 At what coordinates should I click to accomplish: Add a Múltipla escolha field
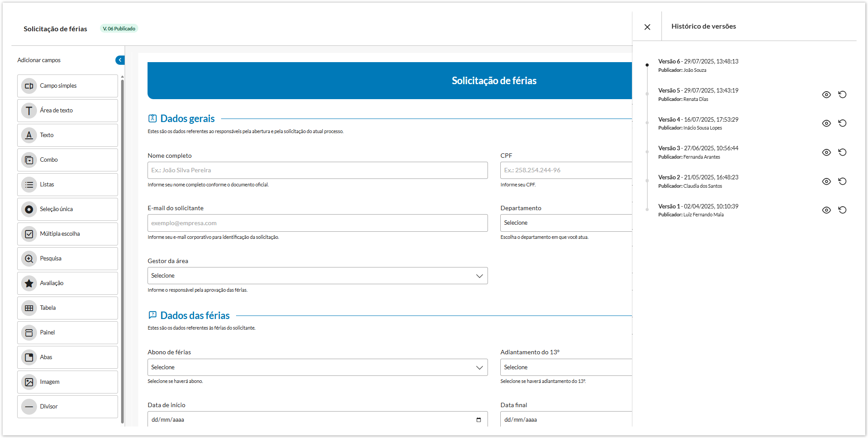(67, 234)
